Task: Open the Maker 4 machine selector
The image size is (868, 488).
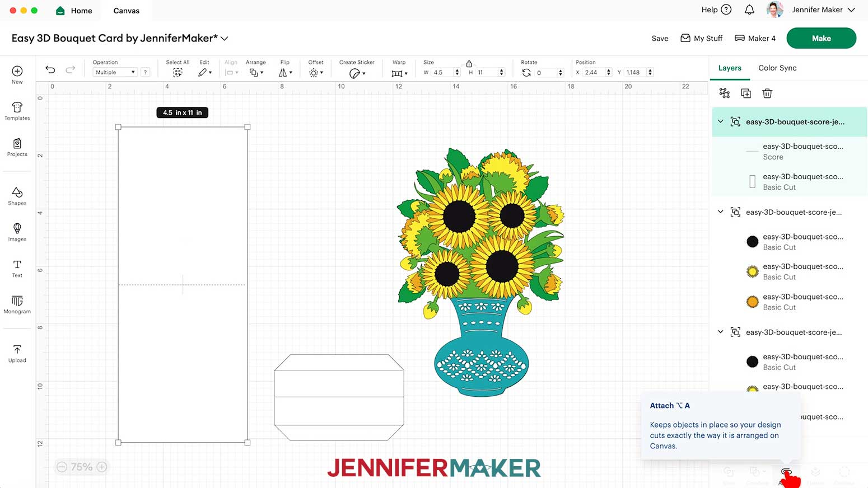Action: pyautogui.click(x=755, y=38)
